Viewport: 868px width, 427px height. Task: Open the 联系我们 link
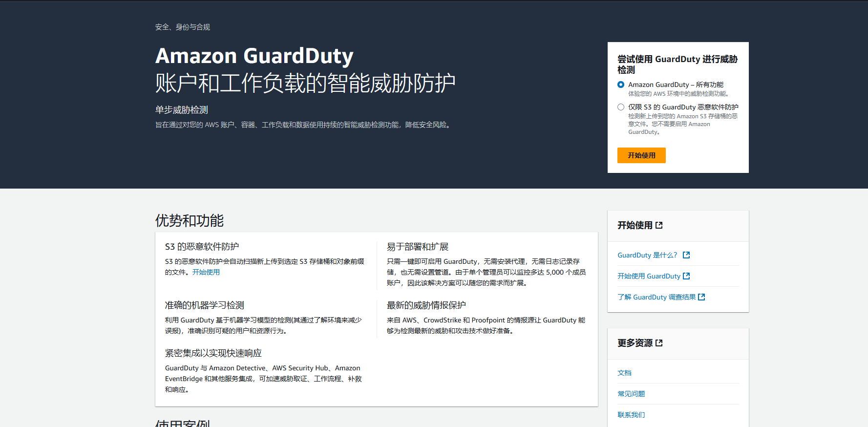coord(631,415)
